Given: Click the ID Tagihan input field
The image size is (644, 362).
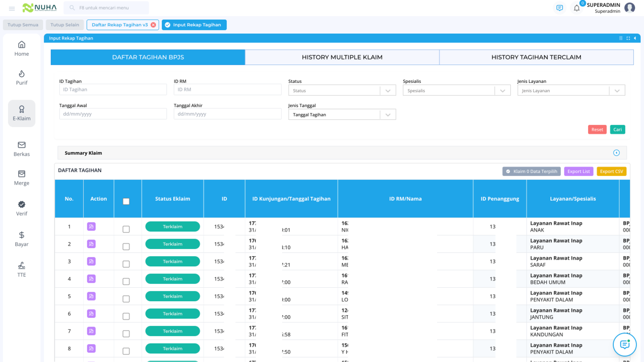Looking at the screenshot, I should point(113,89).
